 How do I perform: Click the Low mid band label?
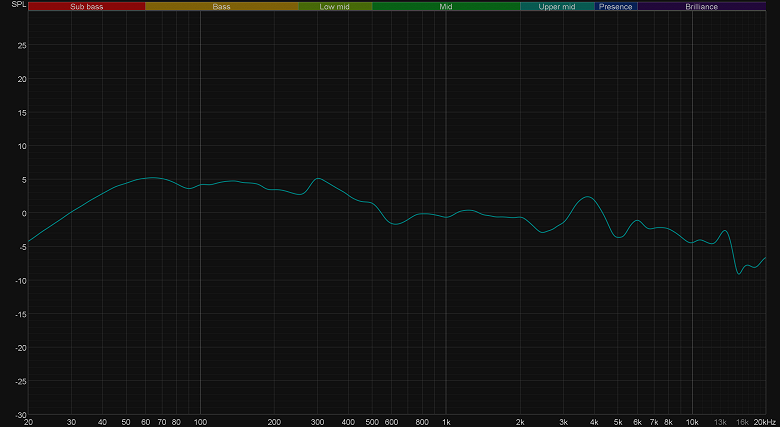pyautogui.click(x=335, y=6)
